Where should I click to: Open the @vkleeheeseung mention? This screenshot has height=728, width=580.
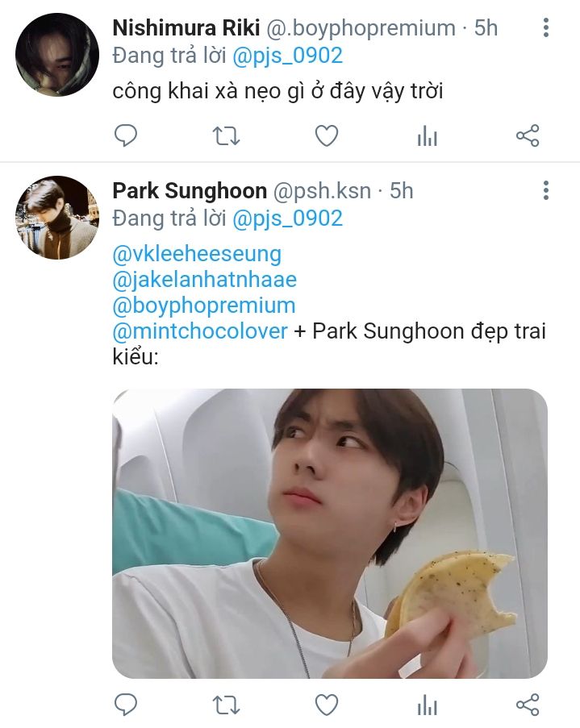pos(197,254)
